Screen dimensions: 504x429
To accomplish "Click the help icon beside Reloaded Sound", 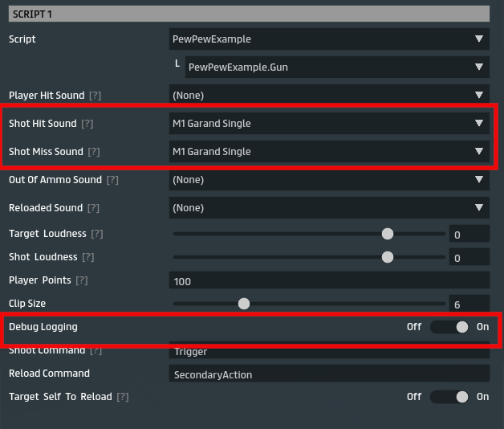I will click(x=94, y=208).
